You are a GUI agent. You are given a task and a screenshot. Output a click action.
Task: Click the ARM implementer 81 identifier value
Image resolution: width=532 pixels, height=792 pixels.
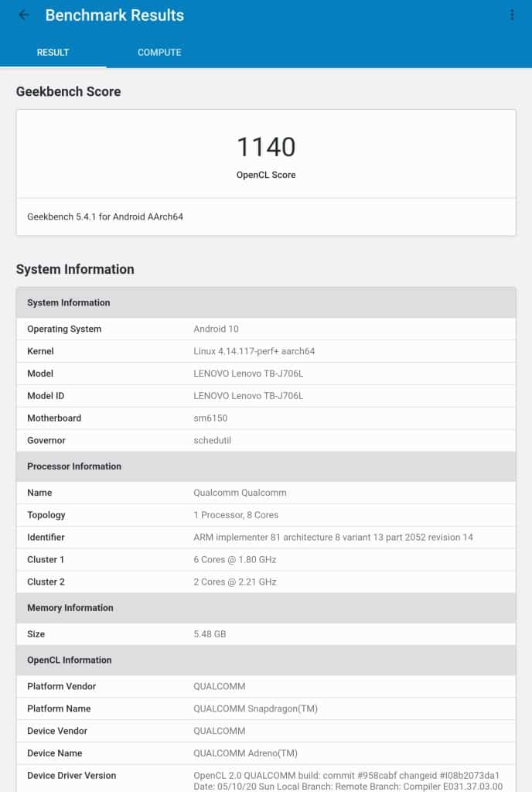pos(333,537)
